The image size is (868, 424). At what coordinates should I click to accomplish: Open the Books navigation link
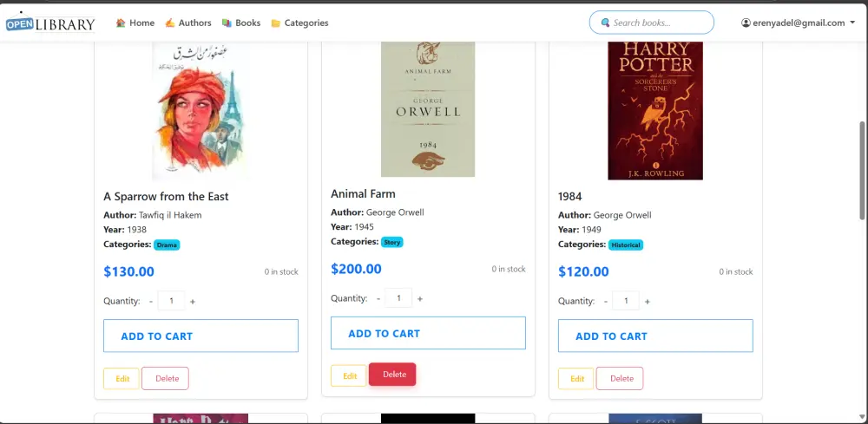pyautogui.click(x=241, y=23)
